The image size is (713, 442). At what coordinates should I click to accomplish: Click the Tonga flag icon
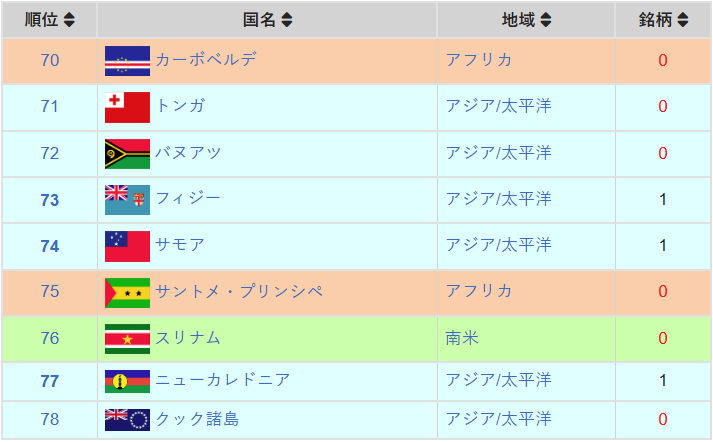click(127, 107)
